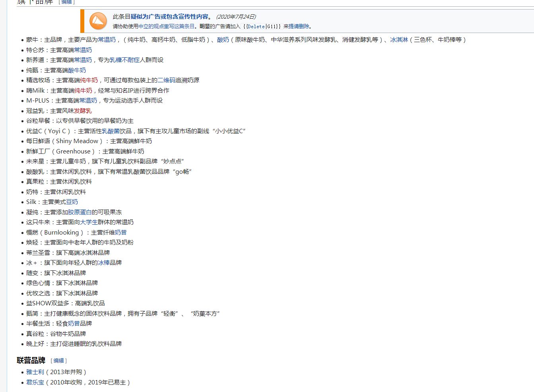
Task: Click the text 绿色心情 in the list
Action: tap(38, 283)
